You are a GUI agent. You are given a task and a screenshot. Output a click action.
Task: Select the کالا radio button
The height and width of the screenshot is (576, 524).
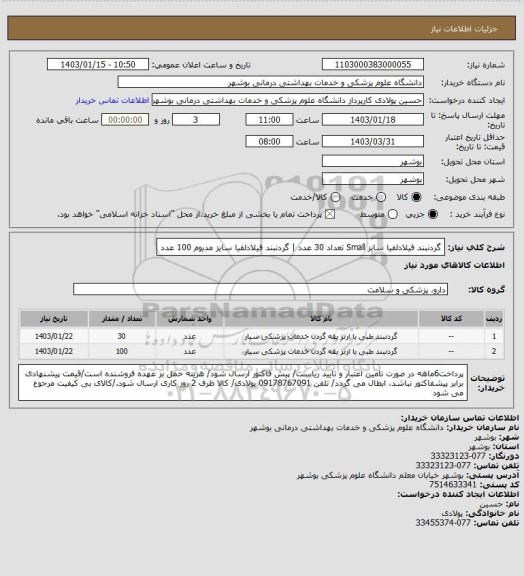pyautogui.click(x=416, y=197)
